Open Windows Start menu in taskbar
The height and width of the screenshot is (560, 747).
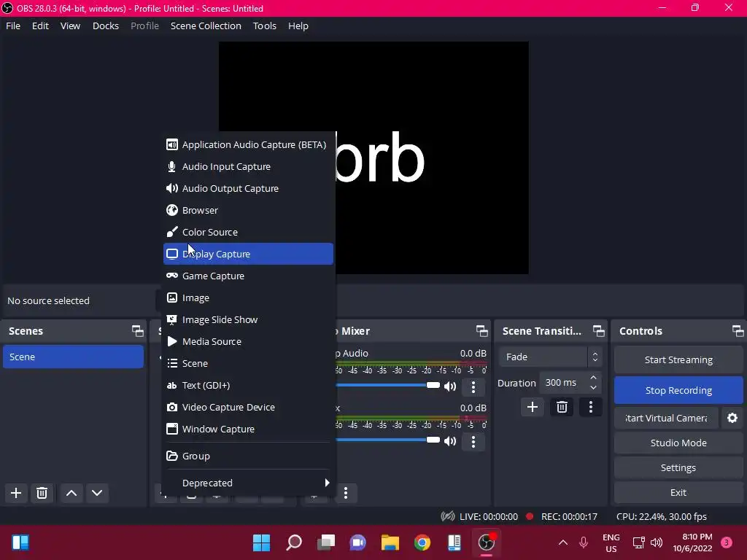pyautogui.click(x=261, y=542)
